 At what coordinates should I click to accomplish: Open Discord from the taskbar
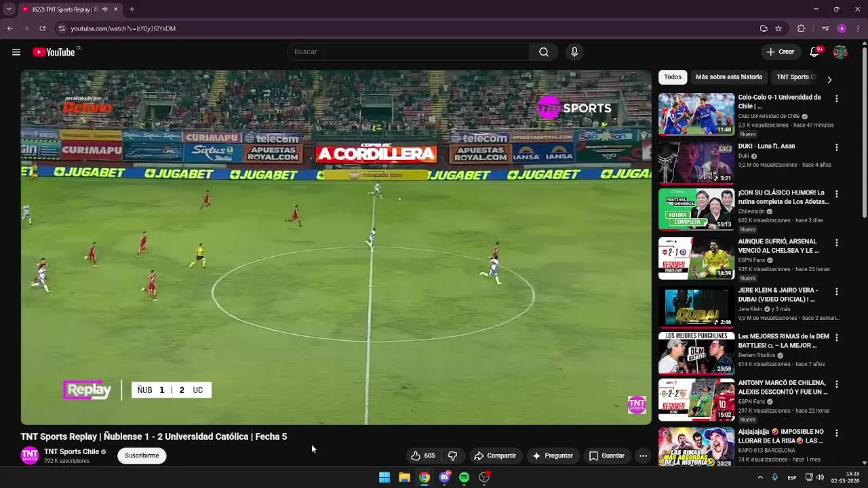(x=445, y=477)
